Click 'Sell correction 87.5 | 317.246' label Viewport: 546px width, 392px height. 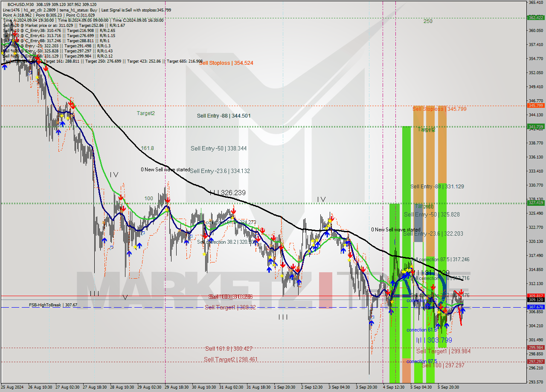(440, 259)
